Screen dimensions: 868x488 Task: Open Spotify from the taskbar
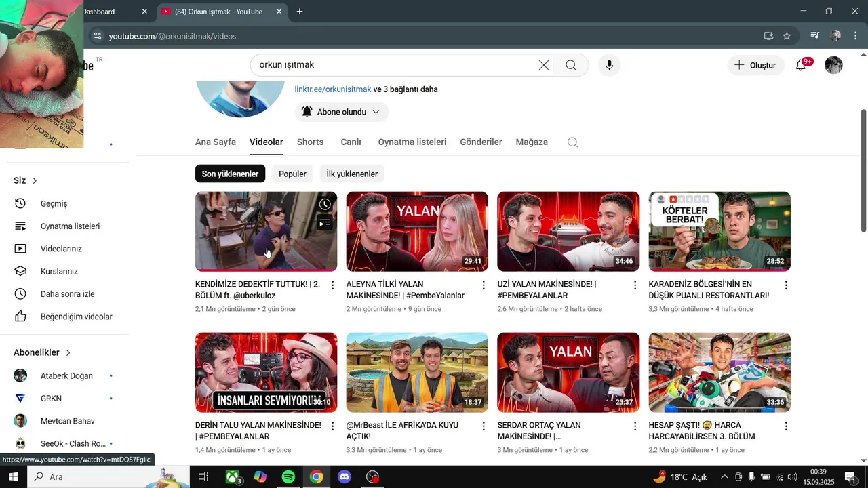pos(288,477)
